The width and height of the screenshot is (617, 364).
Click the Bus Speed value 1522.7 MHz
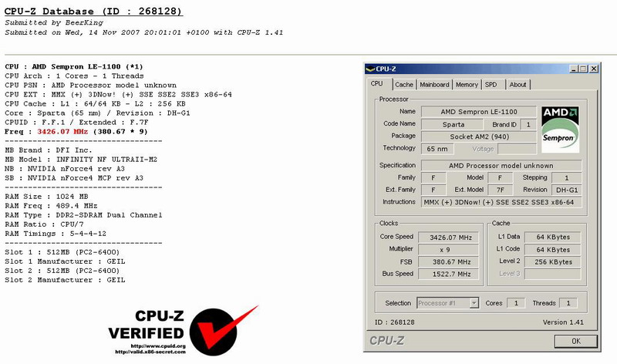tap(448, 274)
